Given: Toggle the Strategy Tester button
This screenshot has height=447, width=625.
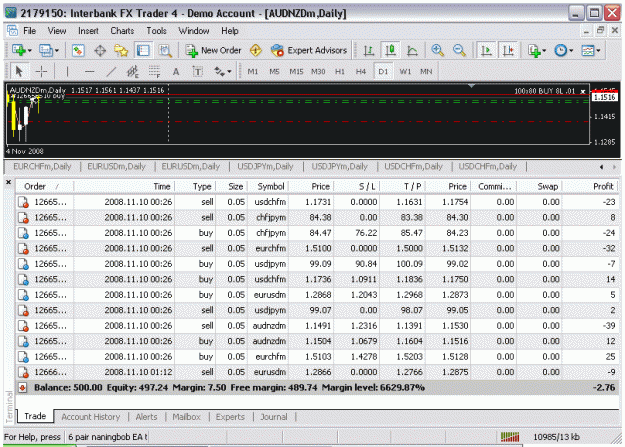Looking at the screenshot, I should [x=165, y=50].
